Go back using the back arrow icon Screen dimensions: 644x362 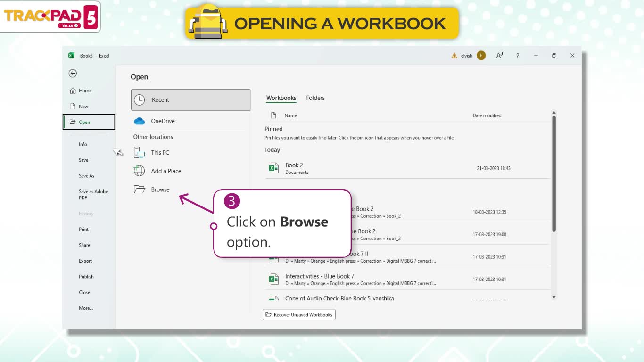[73, 73]
